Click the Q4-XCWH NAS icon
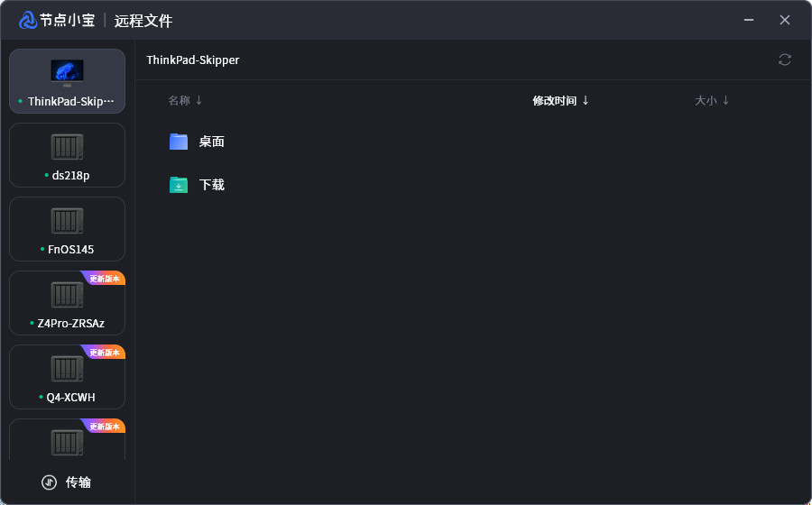Screen dimensions: 812x505 tap(68, 369)
